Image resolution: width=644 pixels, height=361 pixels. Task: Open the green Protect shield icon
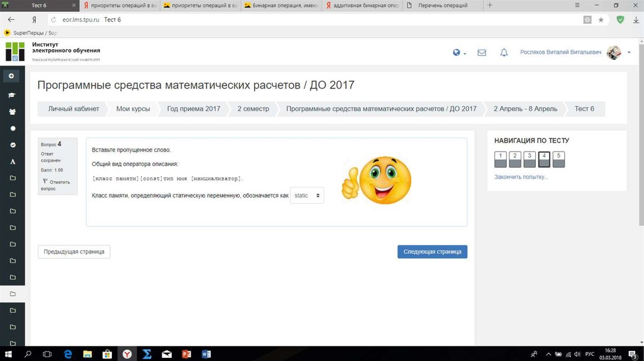(x=620, y=19)
